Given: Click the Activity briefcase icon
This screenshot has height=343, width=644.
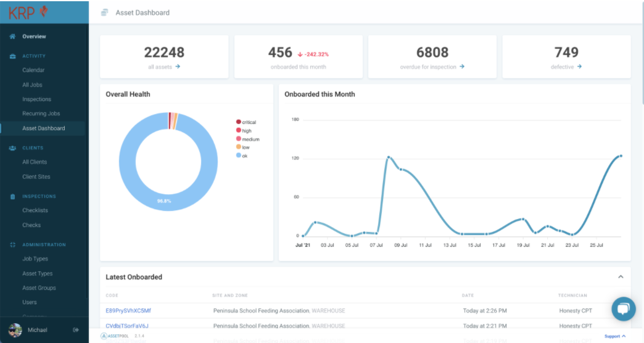Looking at the screenshot, I should pyautogui.click(x=13, y=56).
